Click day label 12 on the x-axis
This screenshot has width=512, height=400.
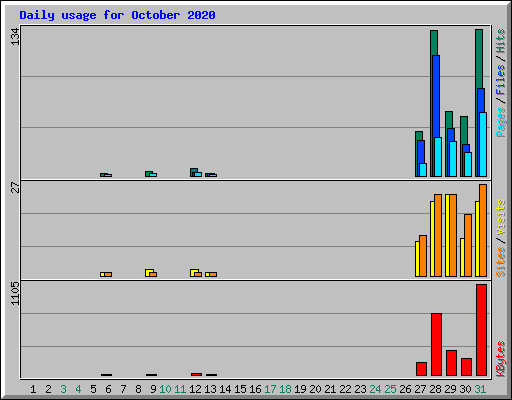[x=195, y=389]
